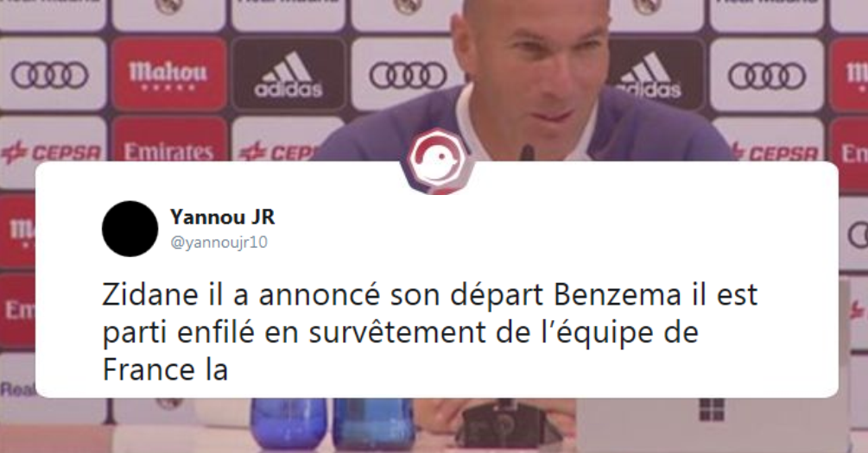Click the Audi rings logo at far left

click(50, 76)
